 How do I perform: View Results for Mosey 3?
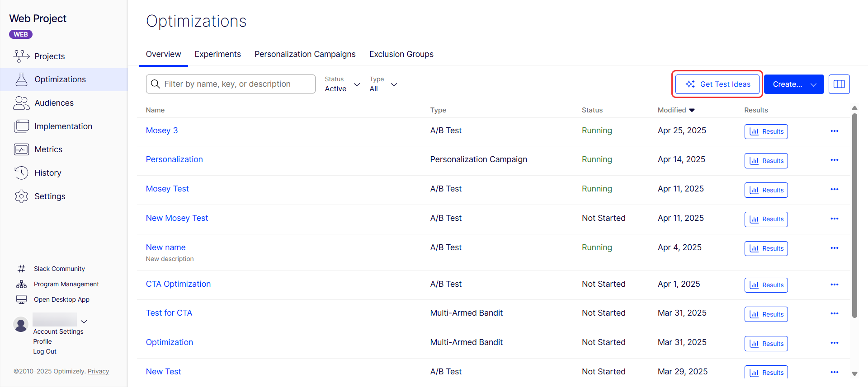tap(766, 131)
